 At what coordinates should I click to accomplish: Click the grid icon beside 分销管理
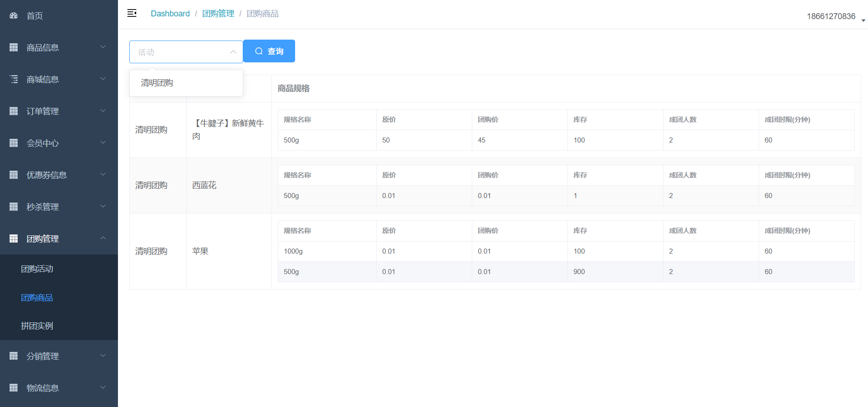coord(14,356)
